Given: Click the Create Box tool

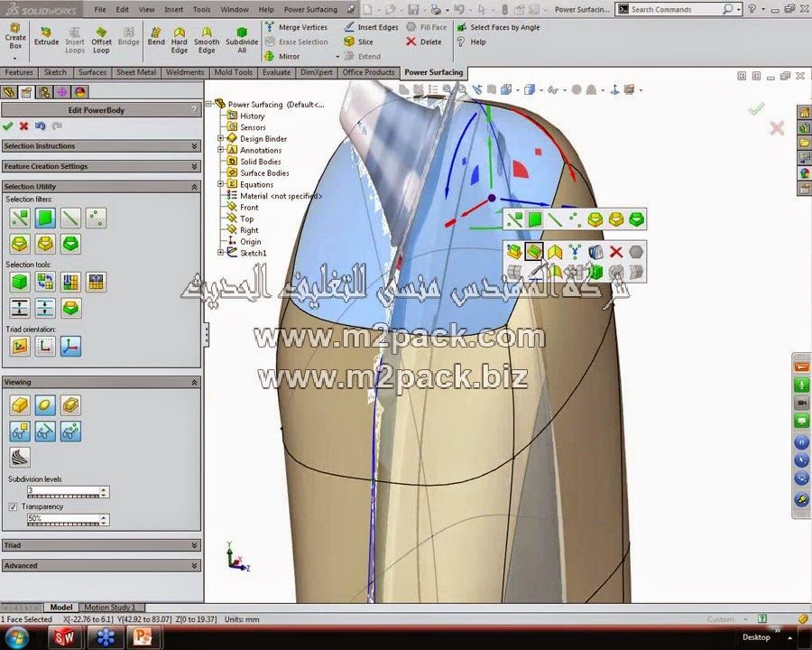Looking at the screenshot, I should point(15,37).
